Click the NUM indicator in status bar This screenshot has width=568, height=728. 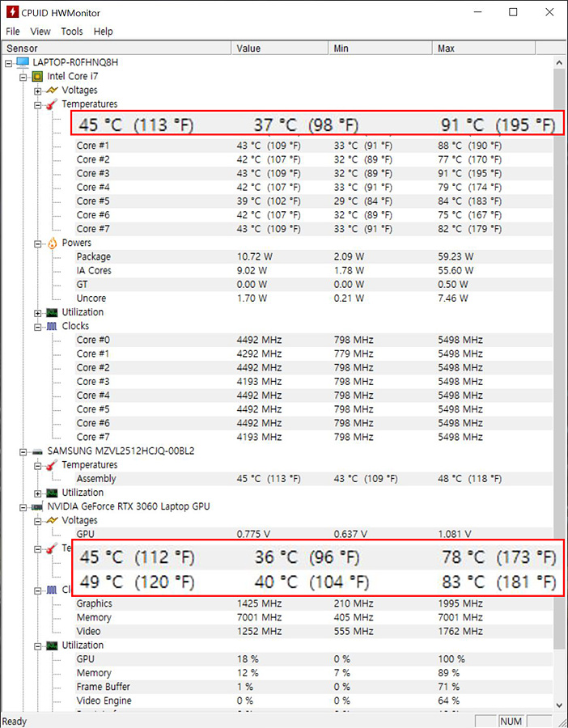511,721
